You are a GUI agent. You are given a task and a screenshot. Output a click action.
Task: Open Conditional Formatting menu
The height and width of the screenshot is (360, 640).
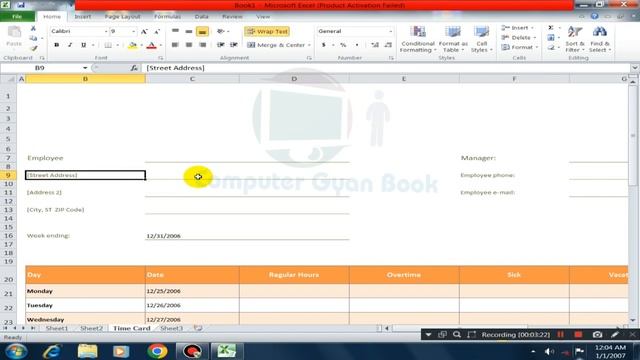418,39
